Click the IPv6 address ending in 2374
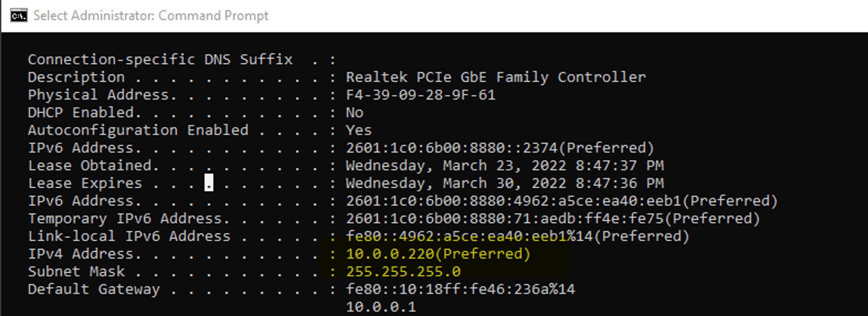868x316 pixels. click(x=500, y=148)
